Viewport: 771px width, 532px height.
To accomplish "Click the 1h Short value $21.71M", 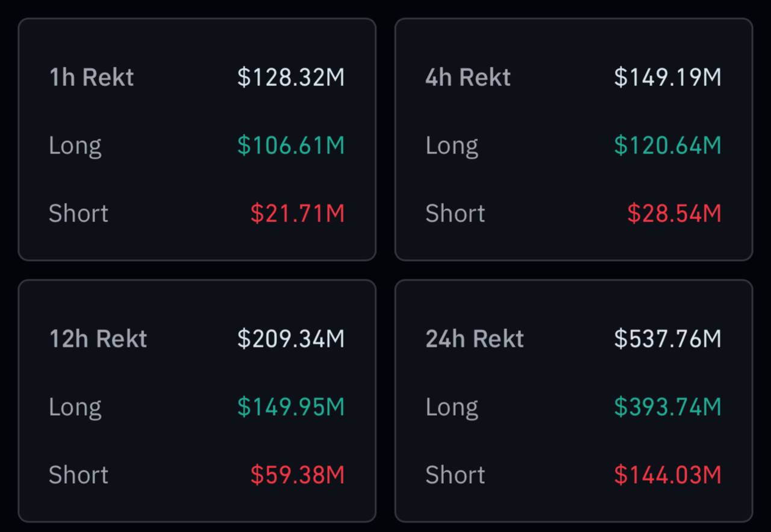I will 298,214.
